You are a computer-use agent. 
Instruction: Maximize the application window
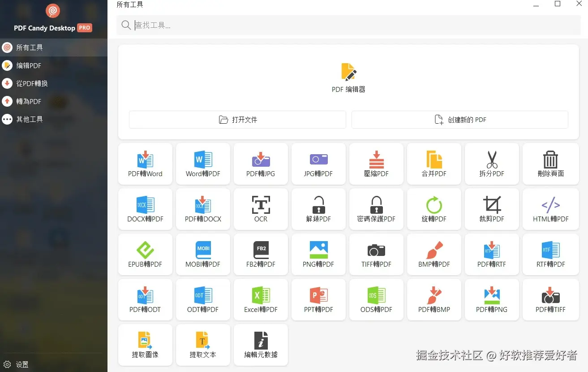click(x=558, y=4)
